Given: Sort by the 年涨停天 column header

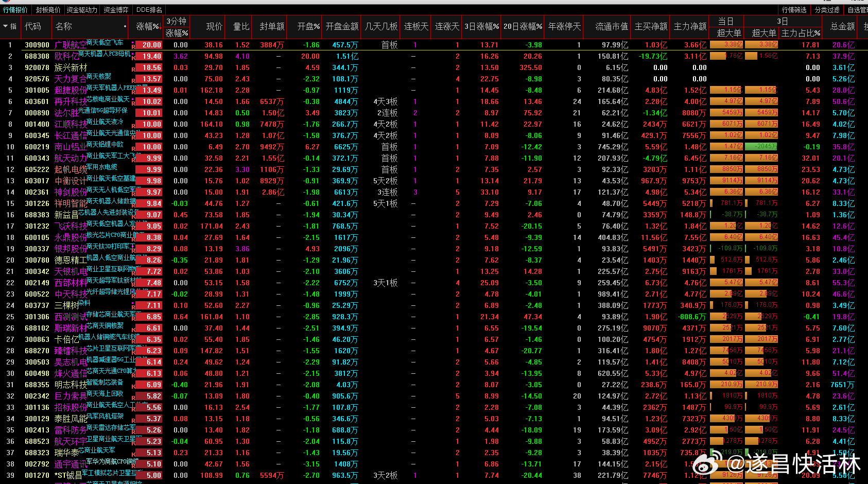Looking at the screenshot, I should coord(565,26).
